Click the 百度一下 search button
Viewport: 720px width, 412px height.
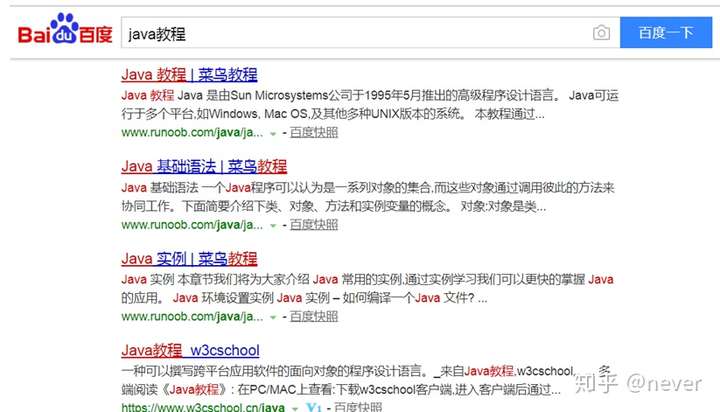click(666, 33)
